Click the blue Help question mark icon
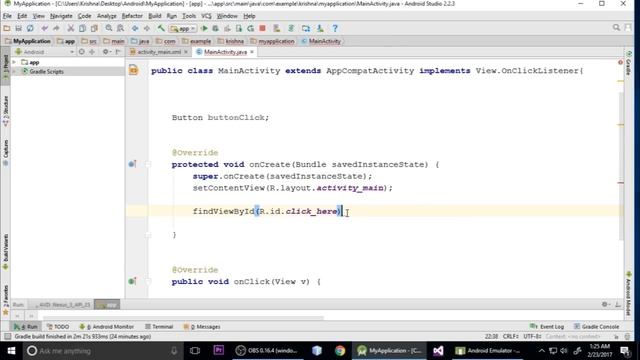 pyautogui.click(x=335, y=28)
